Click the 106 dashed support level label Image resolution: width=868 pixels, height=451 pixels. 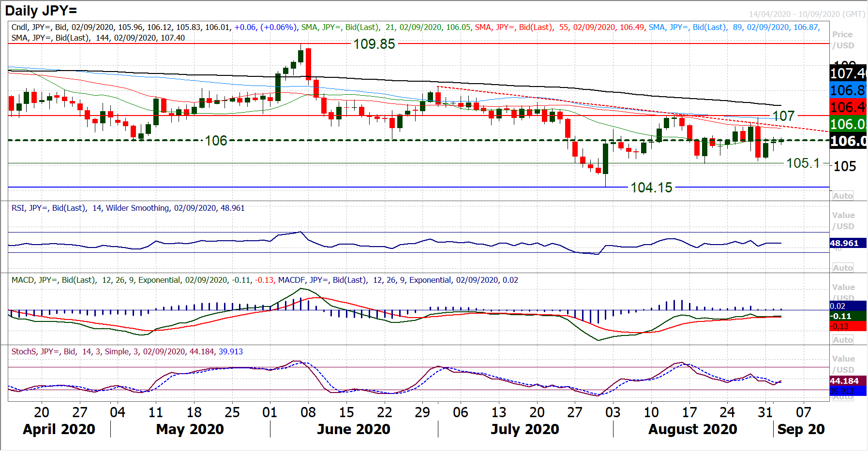pyautogui.click(x=216, y=141)
